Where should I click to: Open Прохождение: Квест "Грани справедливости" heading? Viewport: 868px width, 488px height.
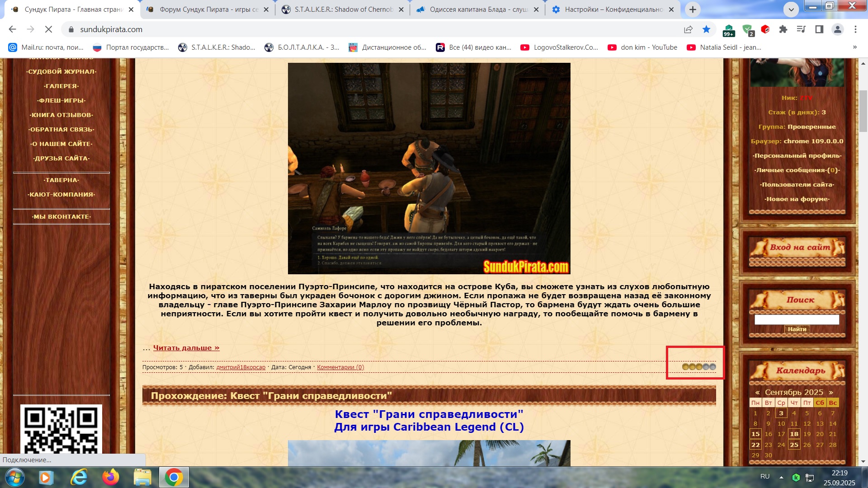[271, 396]
